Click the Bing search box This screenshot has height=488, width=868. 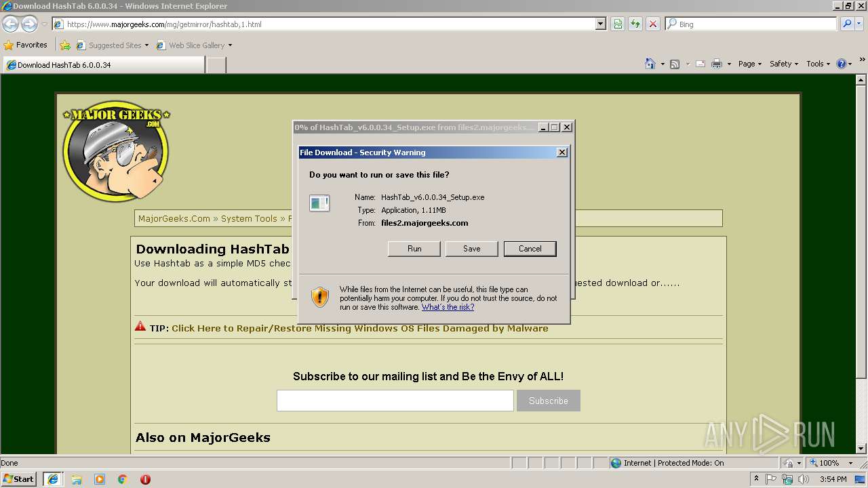pos(751,24)
